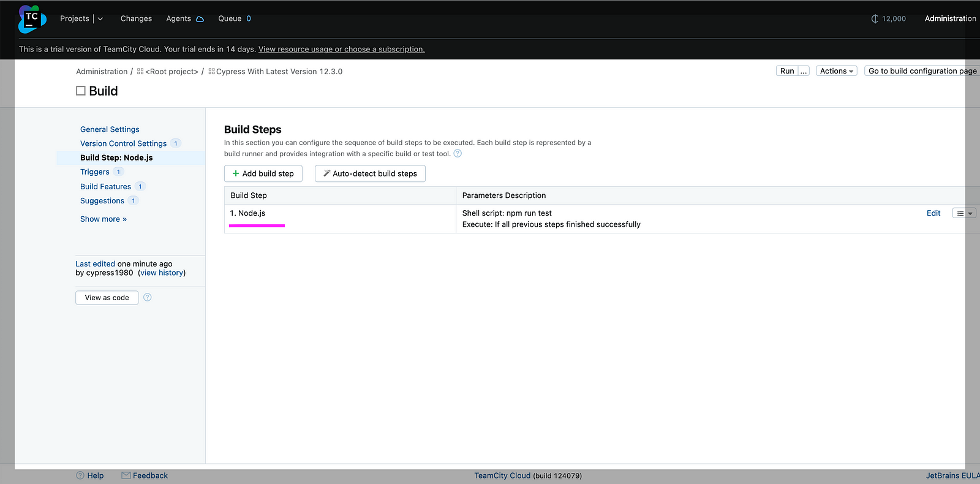Click the cloud icon beside Agents
Image resolution: width=980 pixels, height=484 pixels.
click(200, 19)
